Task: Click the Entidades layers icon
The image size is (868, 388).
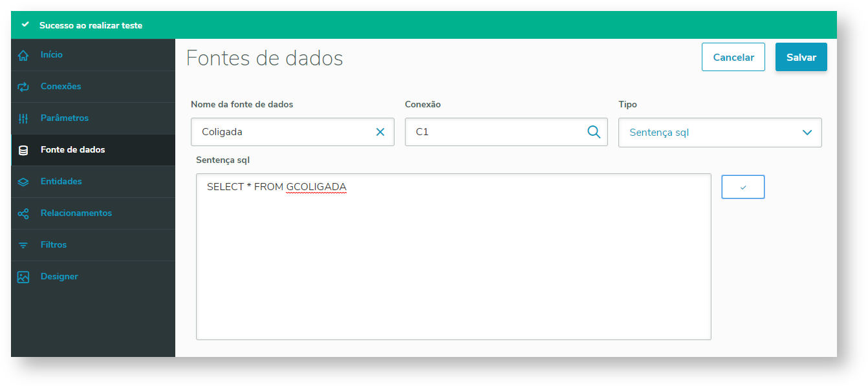Action: (23, 182)
